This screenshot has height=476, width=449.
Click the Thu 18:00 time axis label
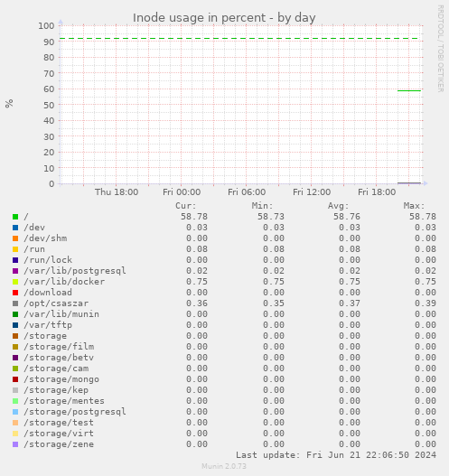pyautogui.click(x=117, y=192)
